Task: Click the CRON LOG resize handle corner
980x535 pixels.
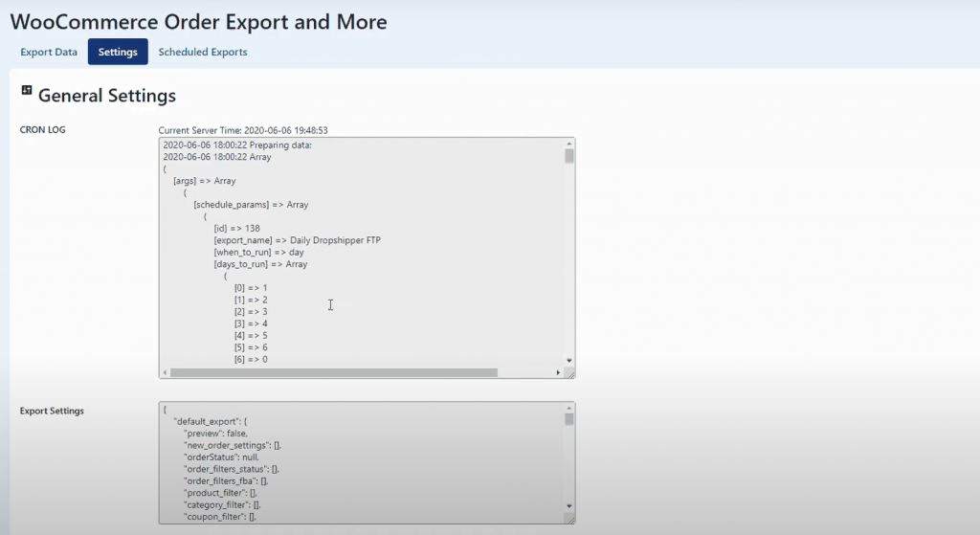Action: pyautogui.click(x=569, y=374)
